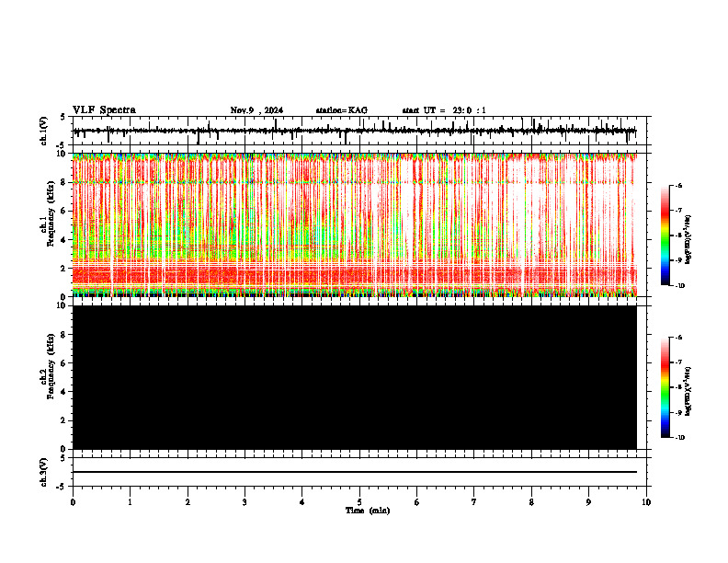Screen dimensions: 728x563
Task: Select the date text "Nov.9 , 2024"
Action: [x=256, y=110]
